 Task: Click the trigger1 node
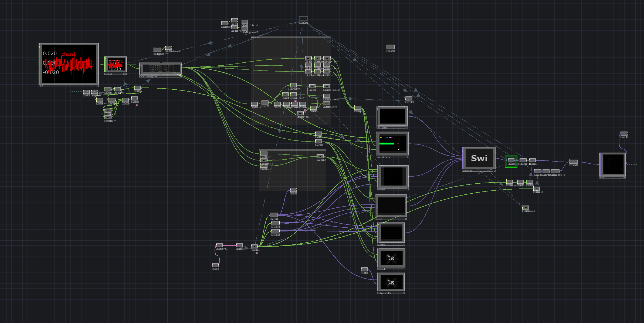pyautogui.click(x=293, y=85)
